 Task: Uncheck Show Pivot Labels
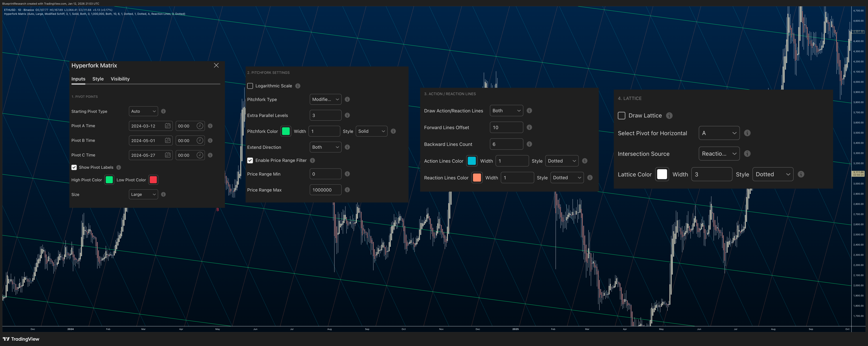74,167
